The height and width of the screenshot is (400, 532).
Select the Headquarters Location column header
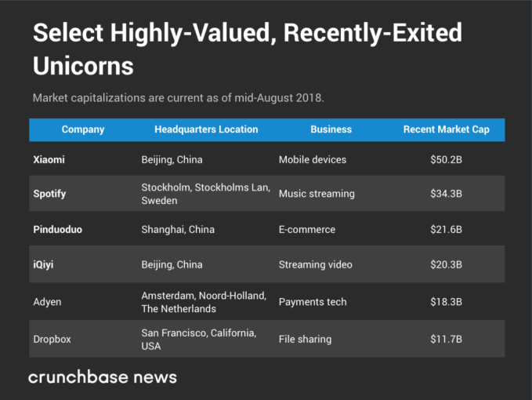206,129
